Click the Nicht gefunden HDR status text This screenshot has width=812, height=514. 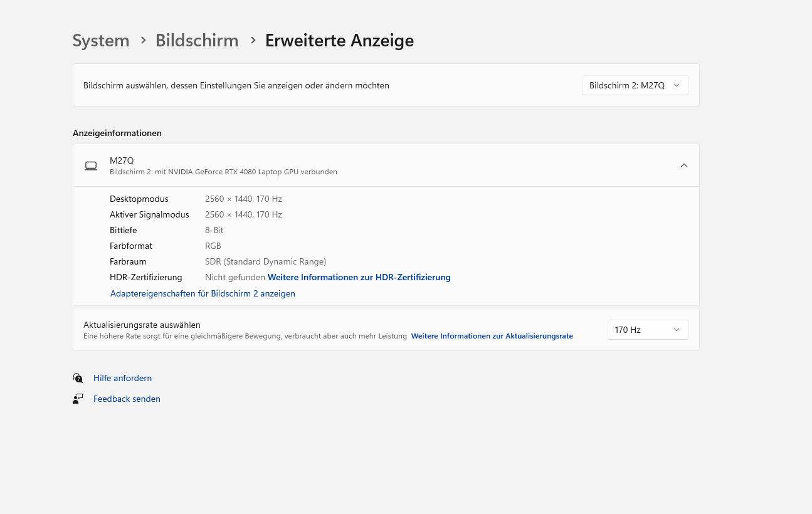click(235, 277)
